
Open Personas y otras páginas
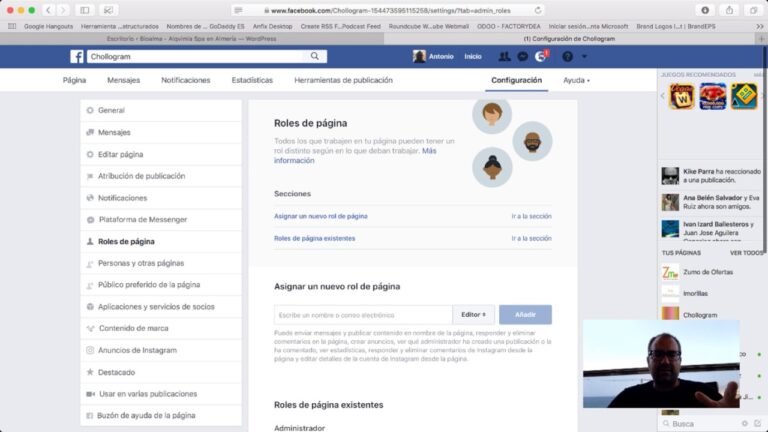pos(161,263)
